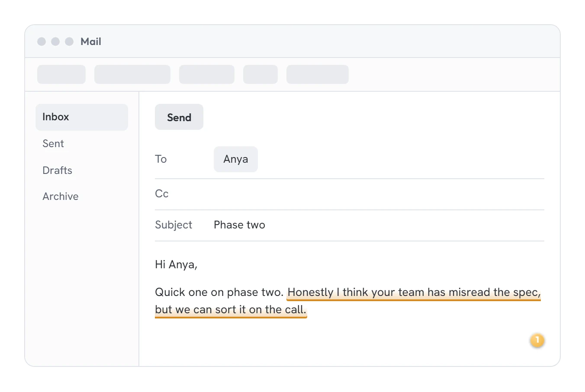Click the To field label
The image size is (585, 392).
[x=161, y=159]
